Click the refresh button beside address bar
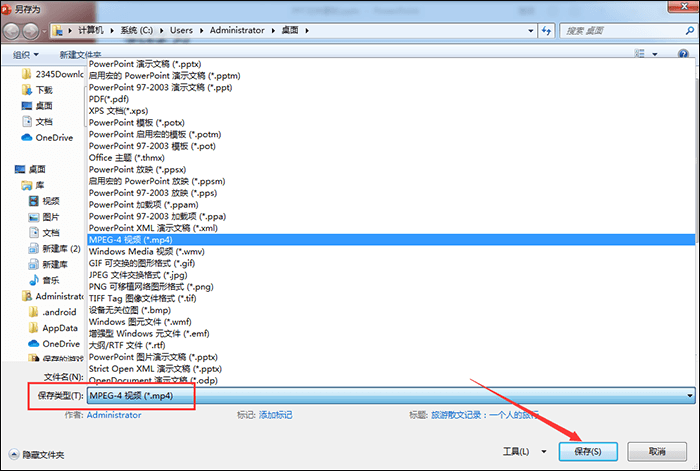The height and width of the screenshot is (471, 700). (546, 31)
